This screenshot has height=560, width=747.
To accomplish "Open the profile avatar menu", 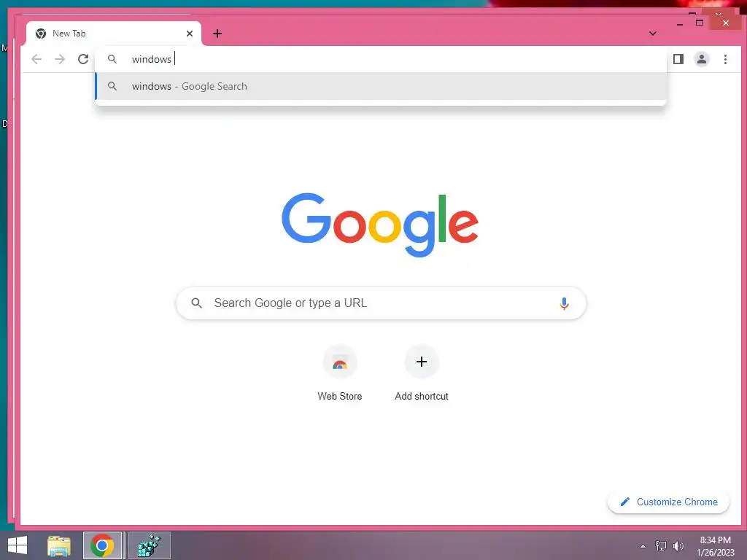I will (x=702, y=59).
